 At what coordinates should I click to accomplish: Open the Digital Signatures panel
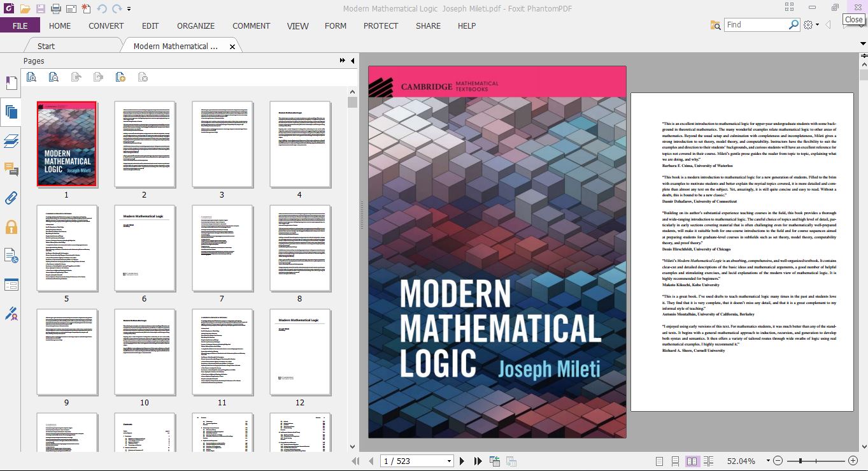(x=11, y=314)
